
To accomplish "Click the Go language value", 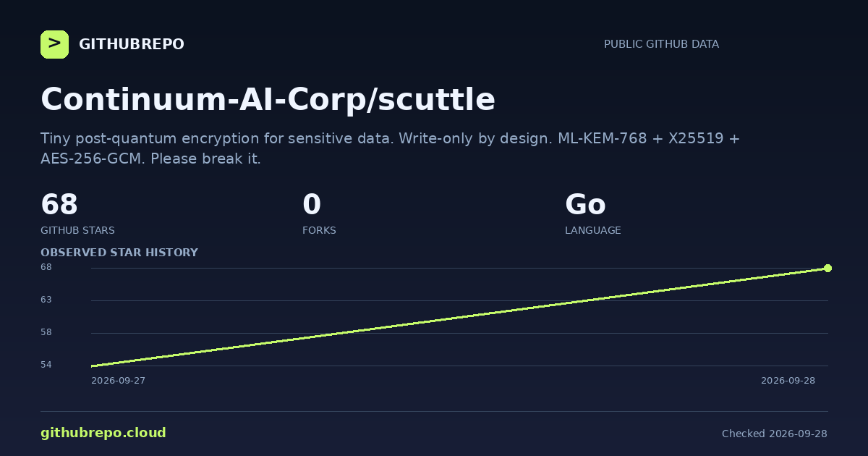I will [585, 205].
